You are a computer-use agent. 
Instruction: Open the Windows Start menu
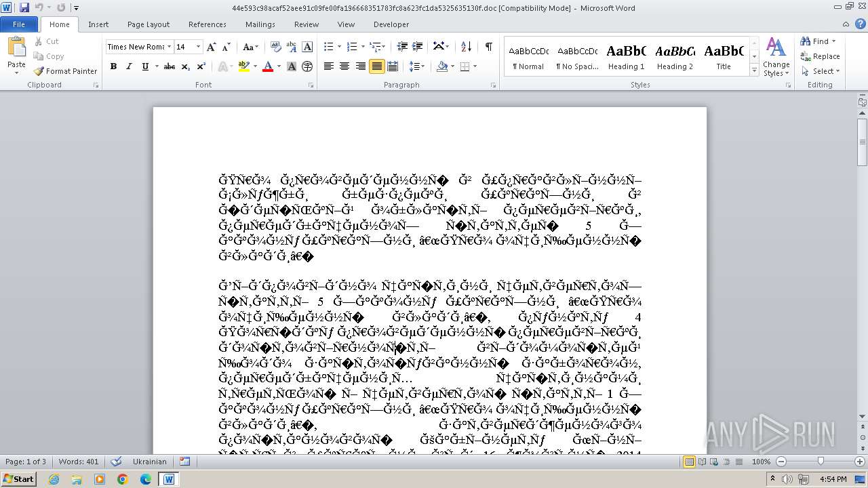18,479
